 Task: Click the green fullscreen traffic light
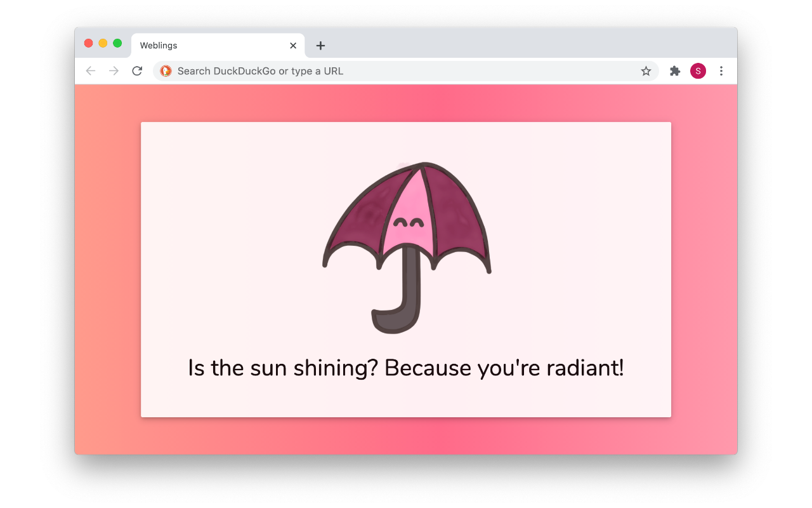117,43
